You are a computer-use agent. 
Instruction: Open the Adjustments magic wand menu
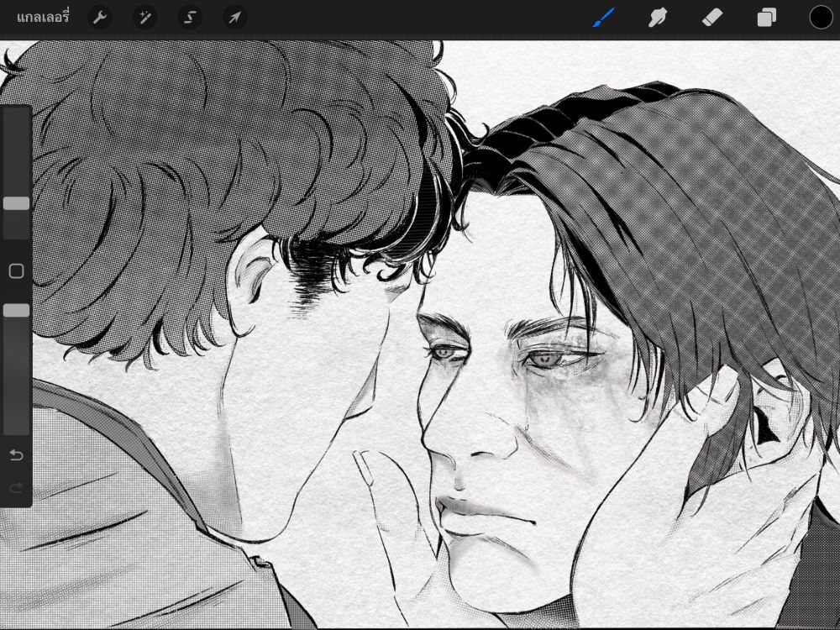(x=144, y=18)
